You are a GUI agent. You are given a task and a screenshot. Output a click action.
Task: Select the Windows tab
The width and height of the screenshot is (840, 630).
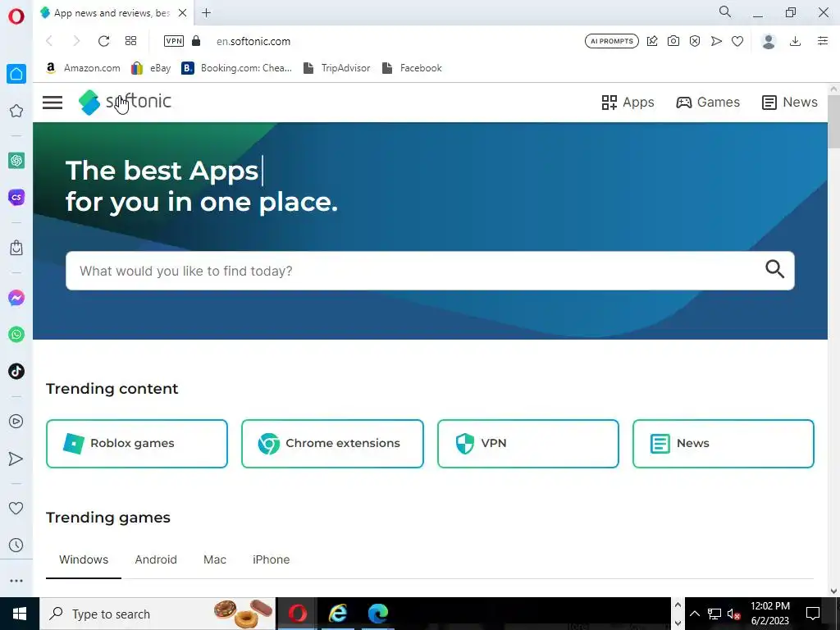click(84, 559)
